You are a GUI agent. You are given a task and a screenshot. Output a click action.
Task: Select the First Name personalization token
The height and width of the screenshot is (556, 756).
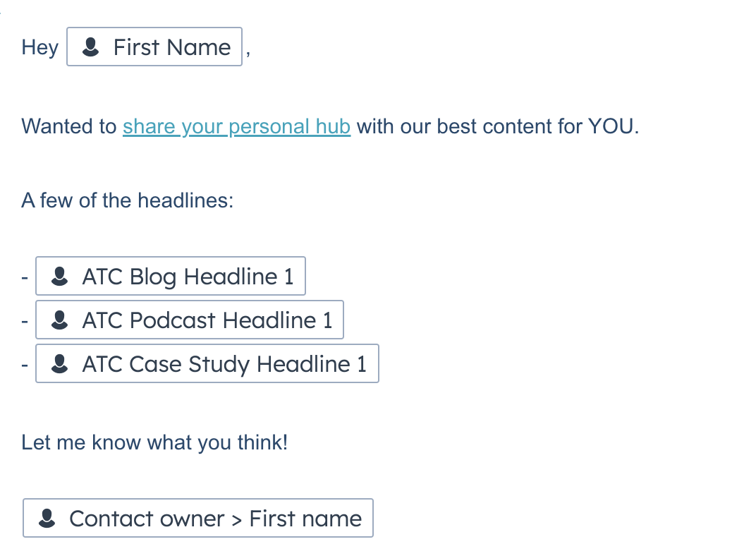(154, 47)
